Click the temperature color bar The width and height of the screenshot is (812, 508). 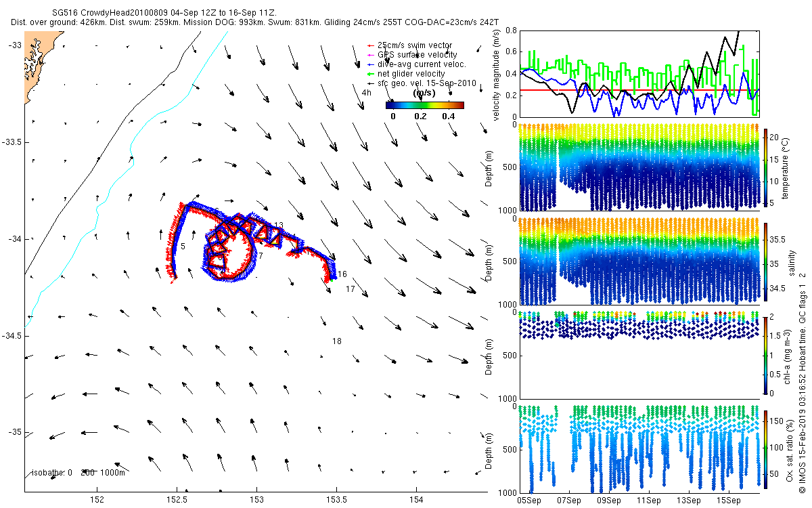click(766, 167)
